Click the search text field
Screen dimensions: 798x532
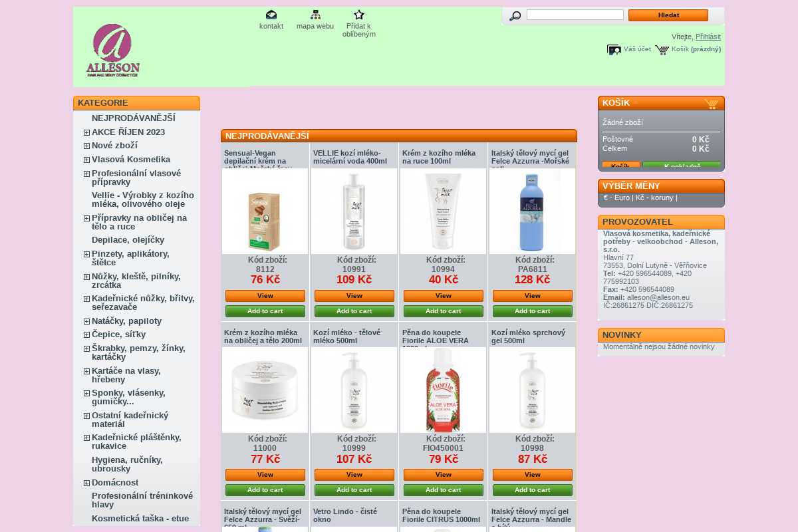(x=575, y=15)
